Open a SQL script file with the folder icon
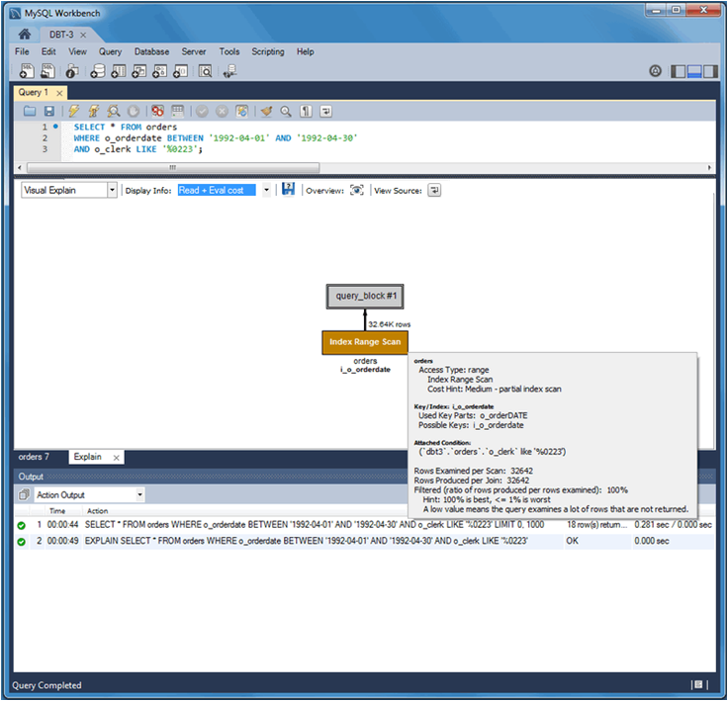 click(x=30, y=112)
